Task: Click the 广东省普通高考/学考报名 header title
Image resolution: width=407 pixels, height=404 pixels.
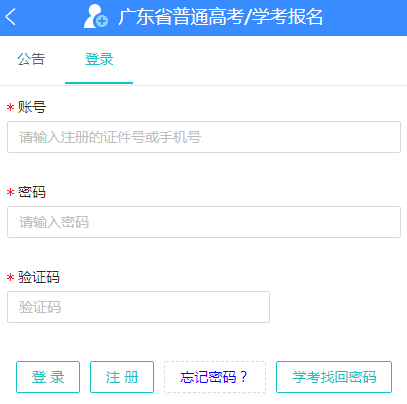Action: [x=221, y=17]
